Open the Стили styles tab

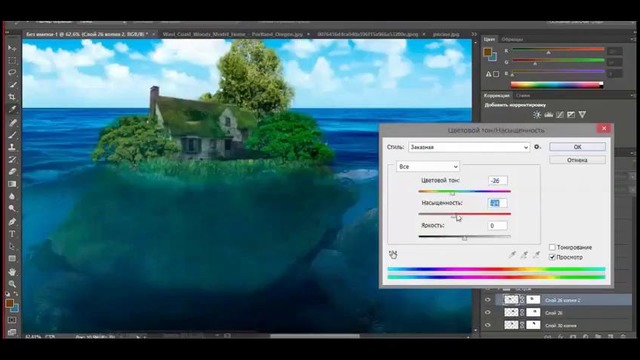point(523,96)
